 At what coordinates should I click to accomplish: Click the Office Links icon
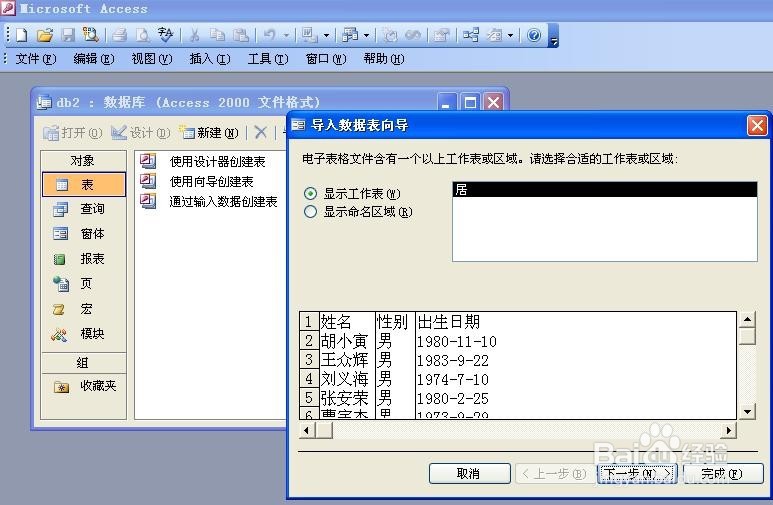(x=309, y=35)
